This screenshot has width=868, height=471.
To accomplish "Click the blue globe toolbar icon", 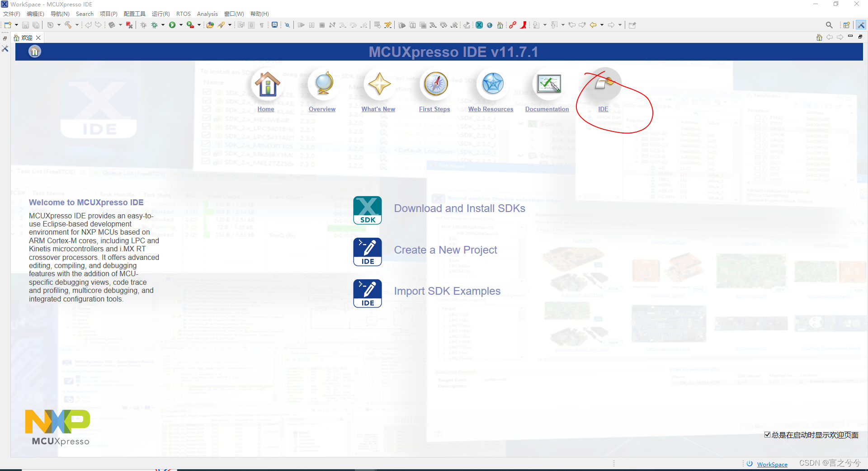I will [x=490, y=25].
